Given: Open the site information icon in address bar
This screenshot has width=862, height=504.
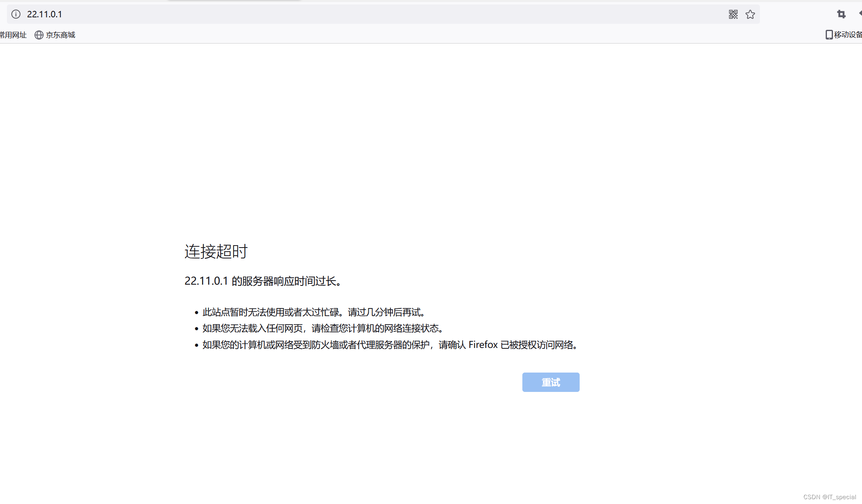Looking at the screenshot, I should pyautogui.click(x=16, y=14).
